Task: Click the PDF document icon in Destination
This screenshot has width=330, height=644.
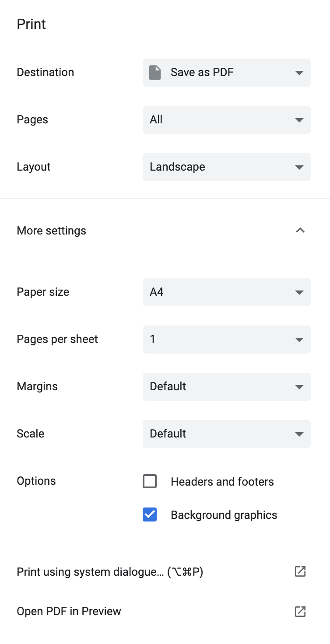Action: click(x=155, y=73)
